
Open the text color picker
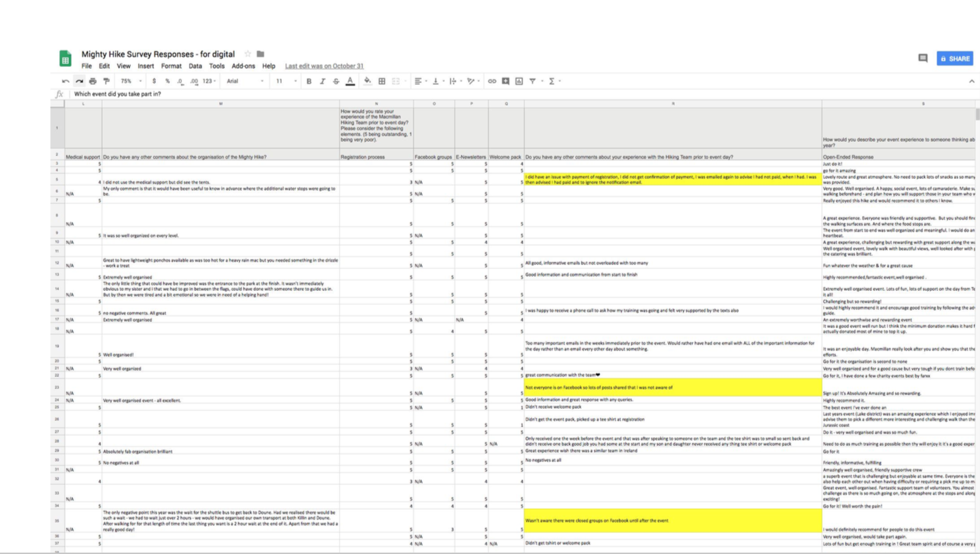pyautogui.click(x=350, y=81)
